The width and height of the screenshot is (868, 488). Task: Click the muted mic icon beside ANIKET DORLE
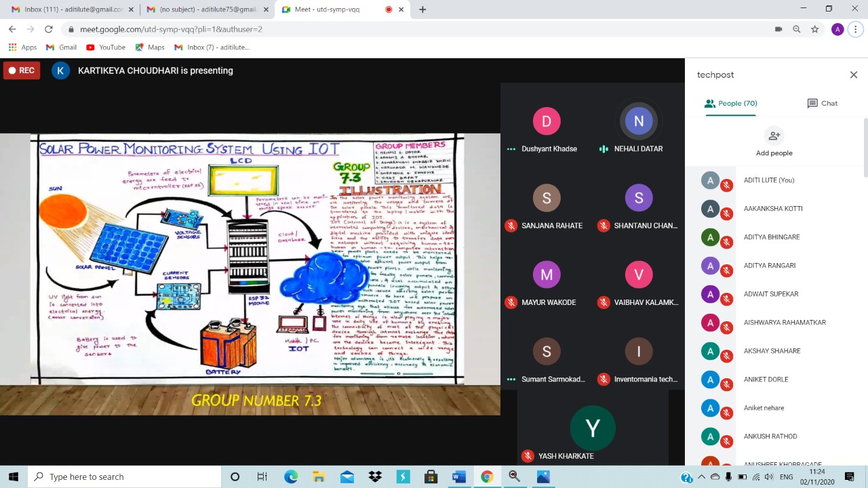[x=726, y=385]
